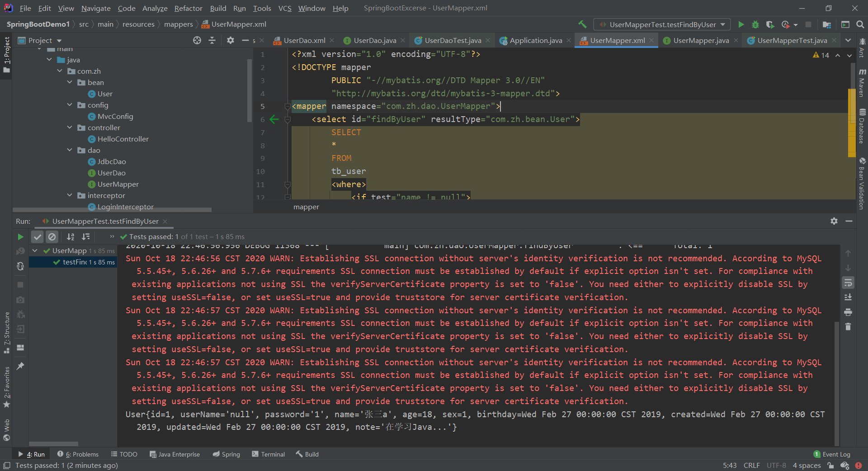
Task: Open the Spring tool window button
Action: pyautogui.click(x=226, y=454)
